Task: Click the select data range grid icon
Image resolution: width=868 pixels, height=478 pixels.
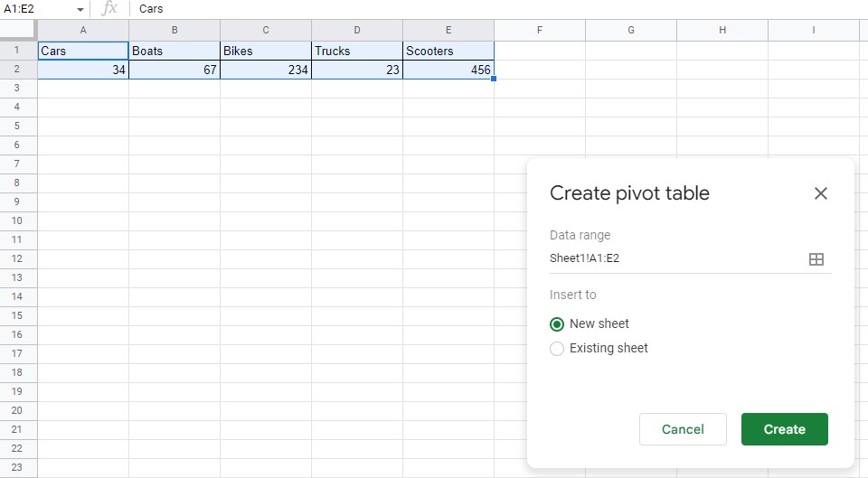Action: click(816, 259)
